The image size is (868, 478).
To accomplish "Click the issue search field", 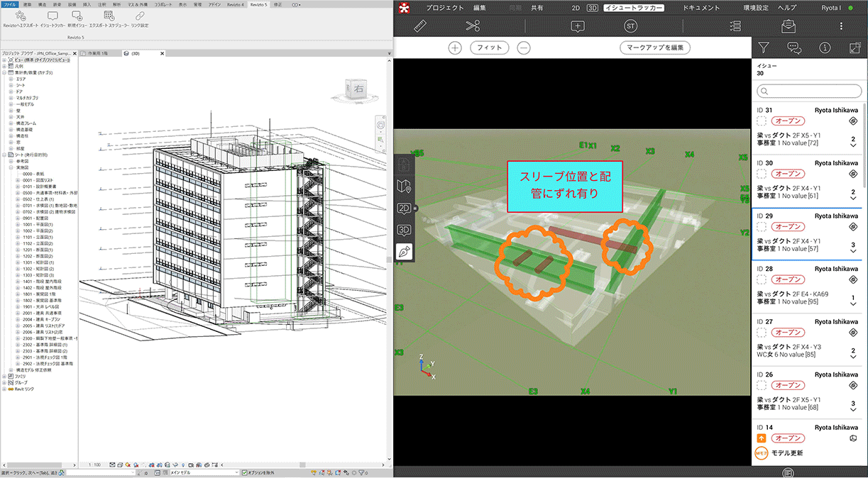I will (x=808, y=91).
